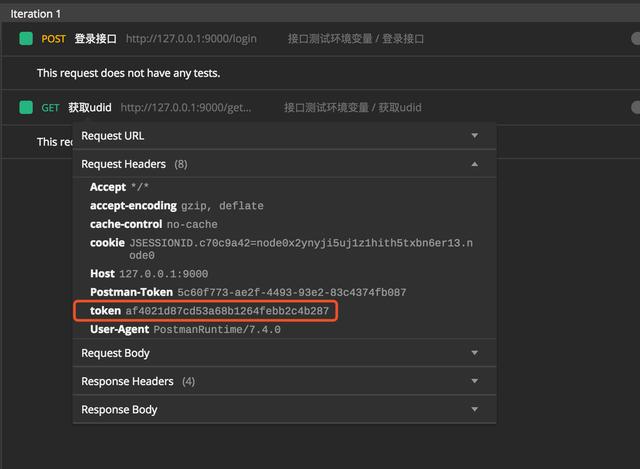The height and width of the screenshot is (469, 640).
Task: Click the 'This request does not have any tests.' message
Action: click(x=129, y=73)
